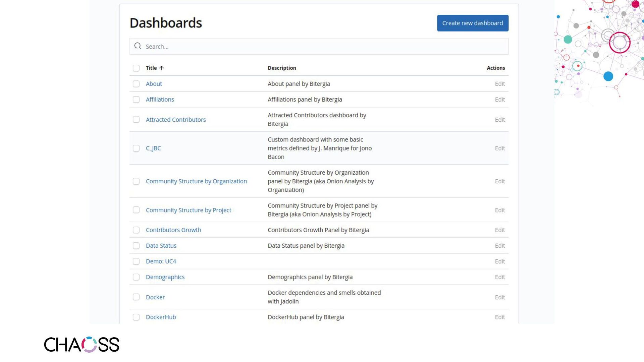
Task: Open the Contributors Growth dashboard link
Action: click(173, 230)
